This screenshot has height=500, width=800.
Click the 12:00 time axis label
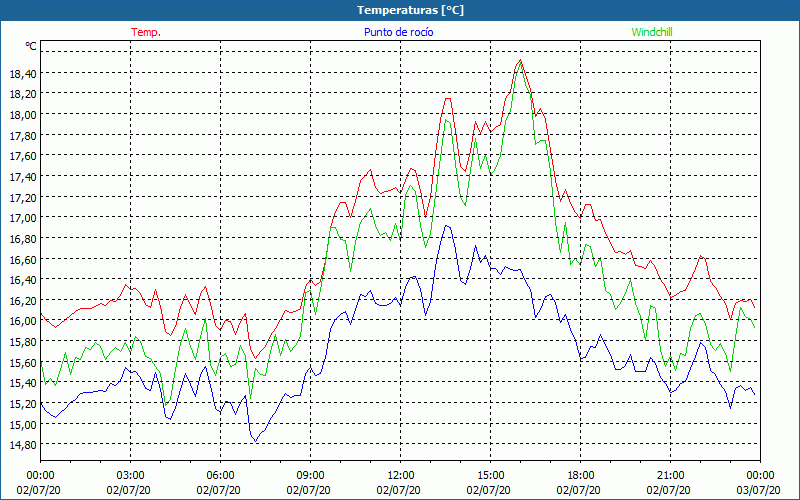[x=401, y=476]
